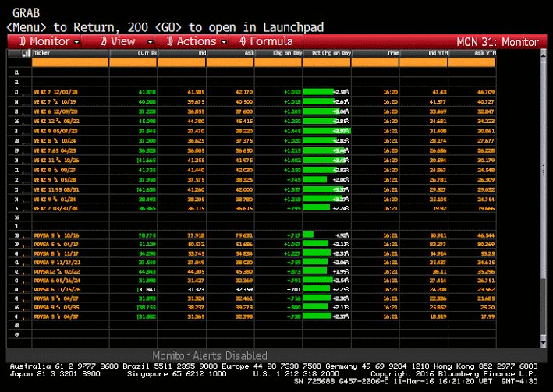This screenshot has width=553, height=392.
Task: Open the Actions menu
Action: pyautogui.click(x=197, y=41)
